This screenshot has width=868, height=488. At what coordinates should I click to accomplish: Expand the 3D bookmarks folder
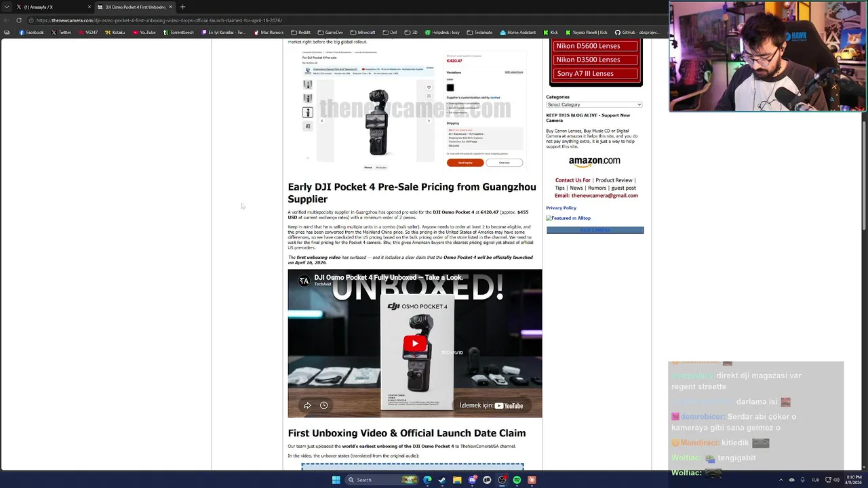click(412, 33)
